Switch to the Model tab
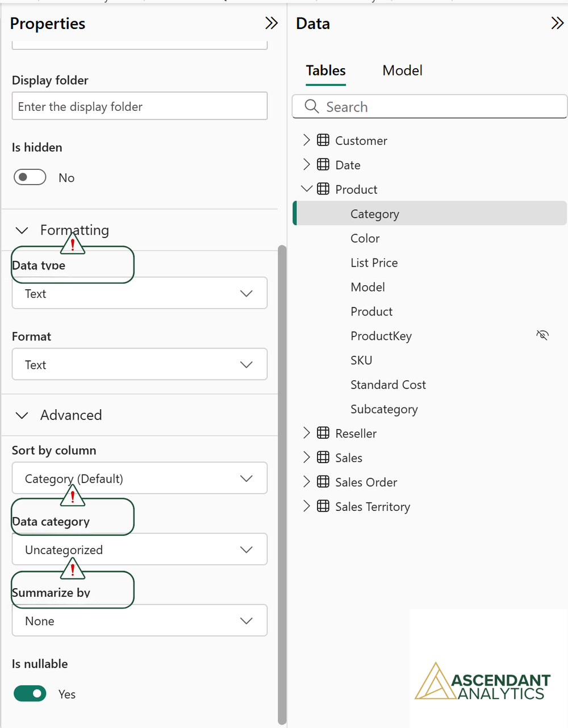The width and height of the screenshot is (568, 728). pyautogui.click(x=402, y=70)
